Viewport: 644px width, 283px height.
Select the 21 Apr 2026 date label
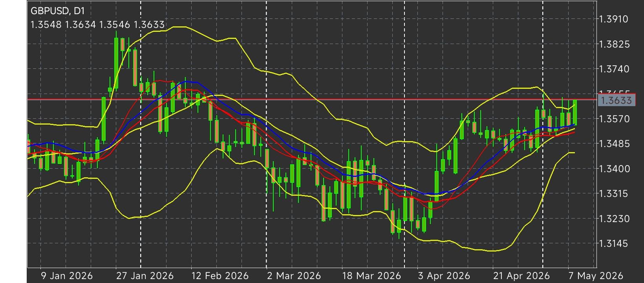click(x=521, y=276)
